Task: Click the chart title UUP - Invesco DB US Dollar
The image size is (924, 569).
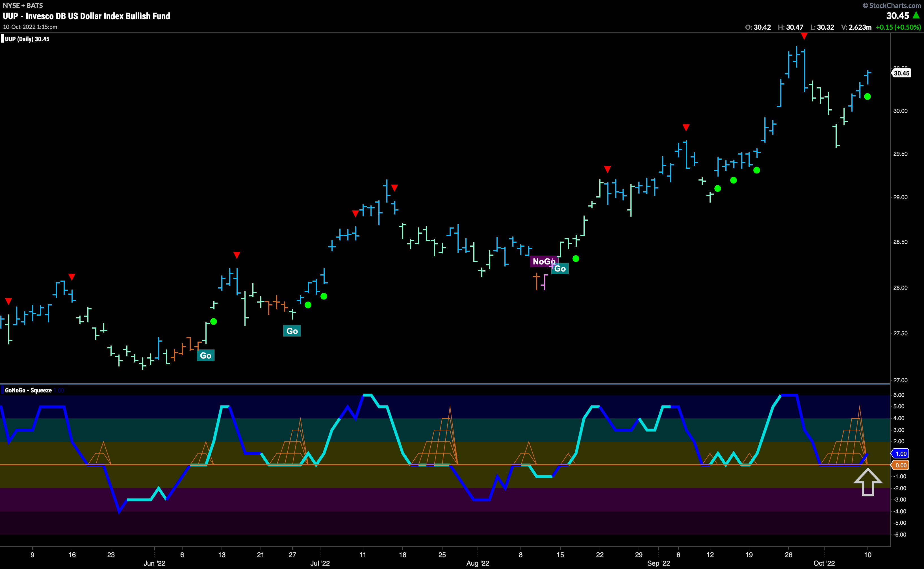Action: pos(86,16)
